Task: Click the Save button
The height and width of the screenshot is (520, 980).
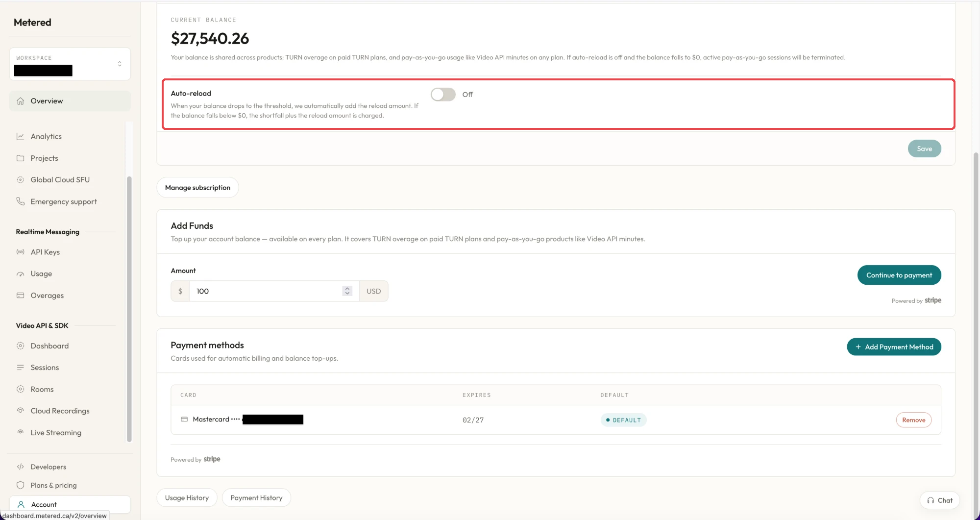Action: coord(924,149)
